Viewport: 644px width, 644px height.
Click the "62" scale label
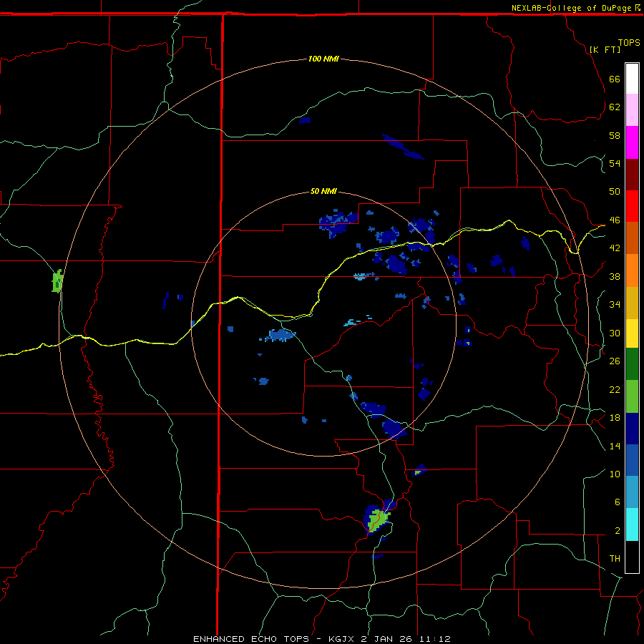[615, 107]
